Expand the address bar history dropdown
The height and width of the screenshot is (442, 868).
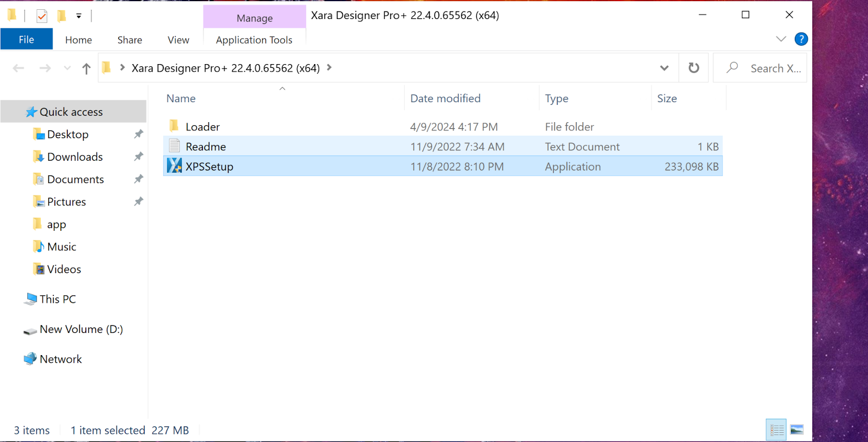[x=664, y=68]
